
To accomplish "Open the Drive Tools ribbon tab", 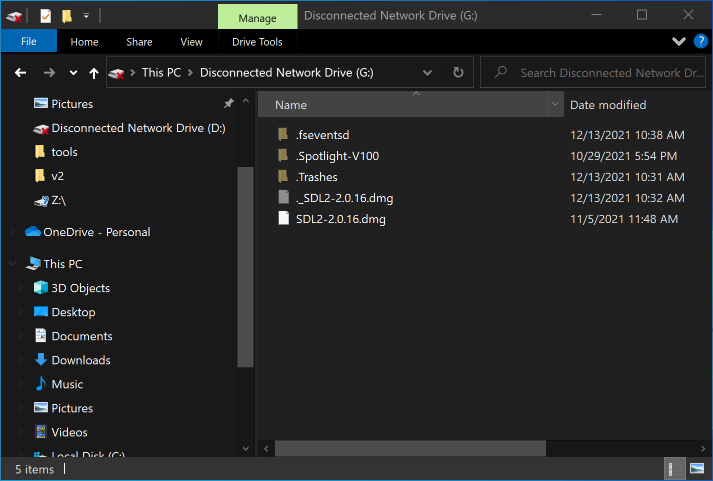I will pyautogui.click(x=257, y=42).
